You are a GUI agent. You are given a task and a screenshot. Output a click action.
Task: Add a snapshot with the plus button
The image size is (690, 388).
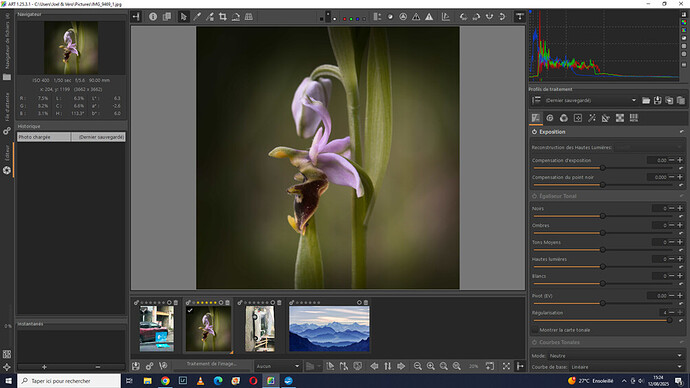coord(44,367)
